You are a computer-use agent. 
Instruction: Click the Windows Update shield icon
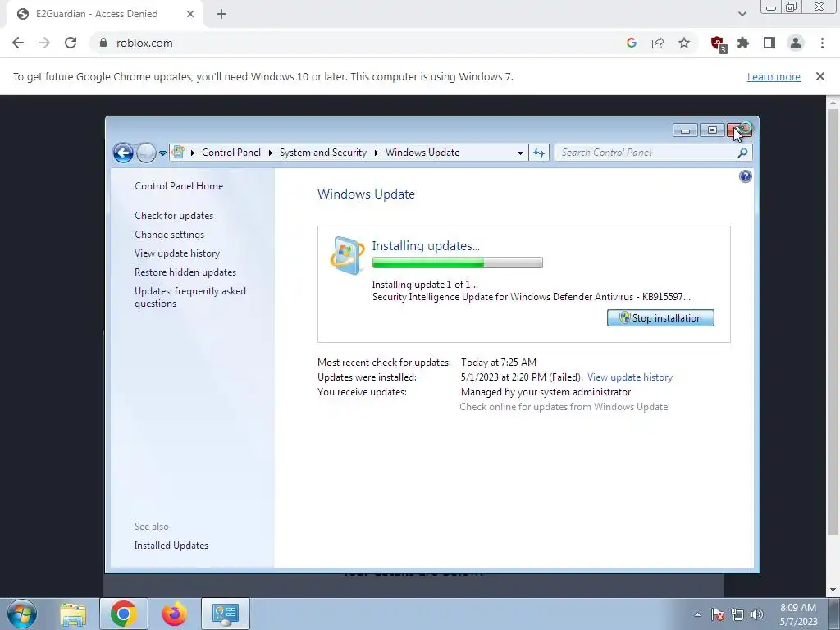point(346,255)
